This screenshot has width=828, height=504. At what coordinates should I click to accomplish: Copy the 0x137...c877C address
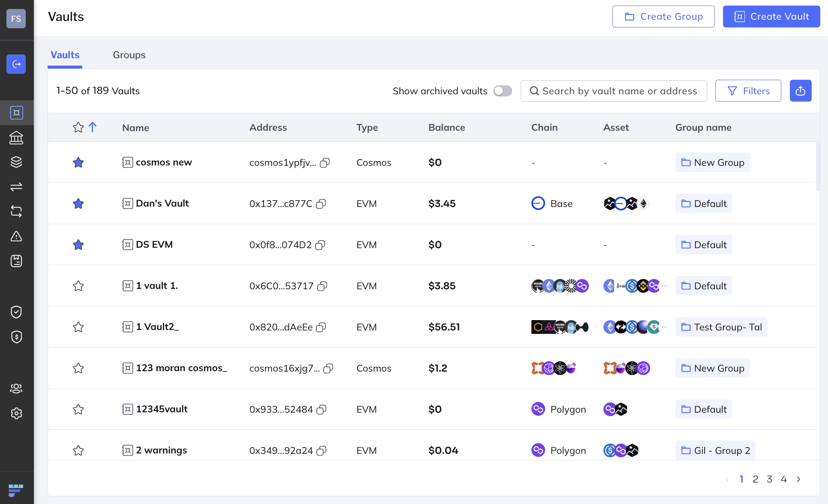[x=321, y=204]
